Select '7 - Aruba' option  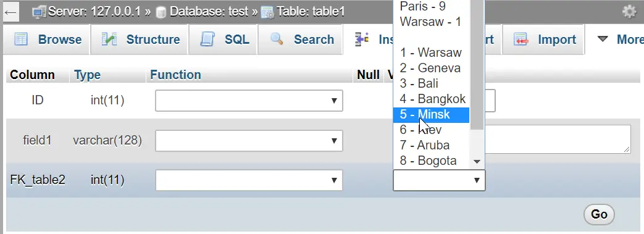point(431,145)
